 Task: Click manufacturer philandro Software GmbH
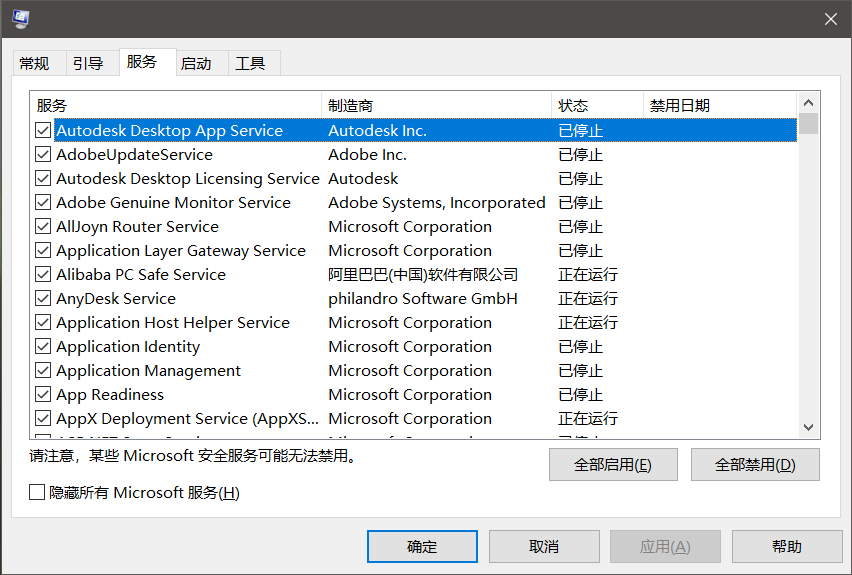pyautogui.click(x=423, y=298)
